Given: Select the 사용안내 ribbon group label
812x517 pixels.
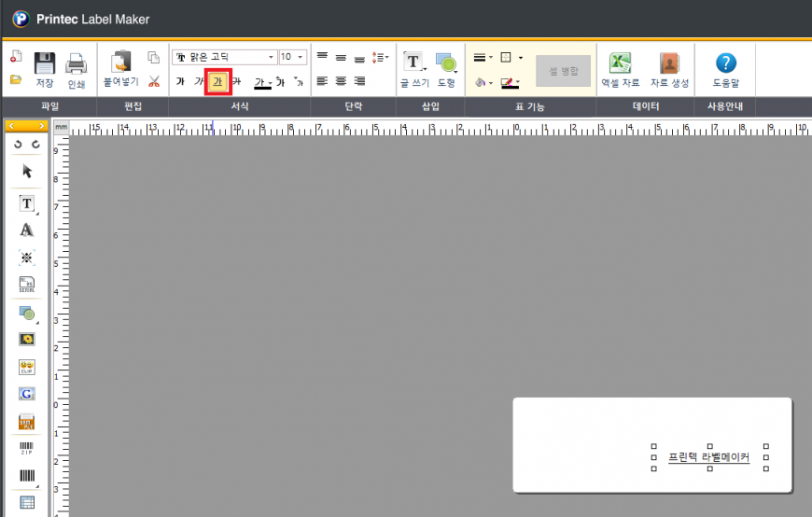Looking at the screenshot, I should [x=725, y=106].
